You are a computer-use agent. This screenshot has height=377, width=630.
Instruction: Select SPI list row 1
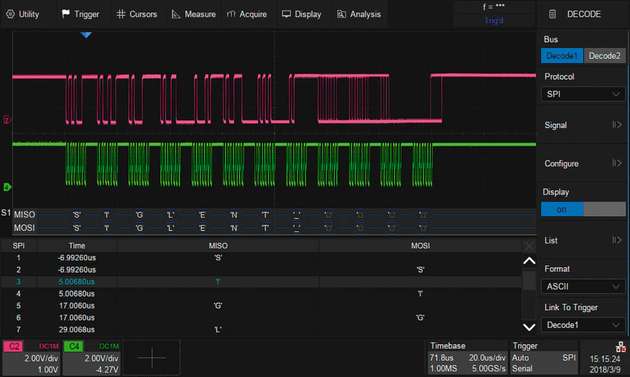[261, 258]
